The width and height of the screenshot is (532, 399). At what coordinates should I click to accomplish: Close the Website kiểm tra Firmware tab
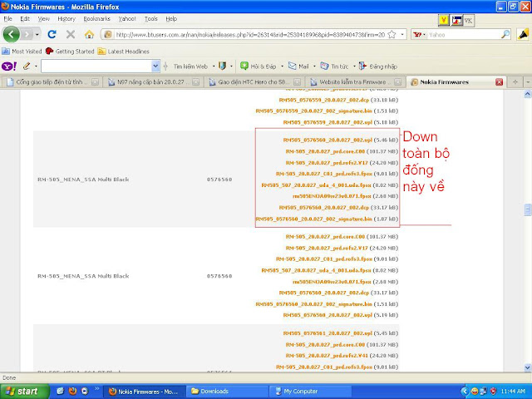point(398,82)
